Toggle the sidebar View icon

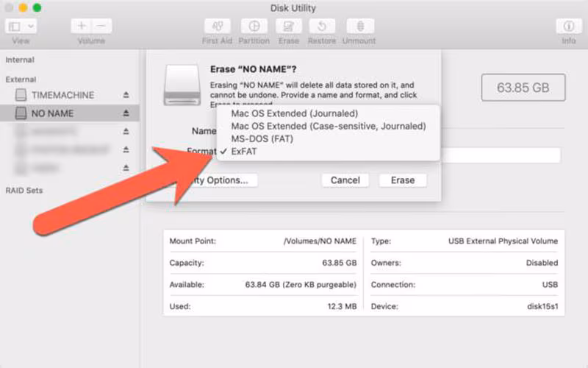(15, 26)
